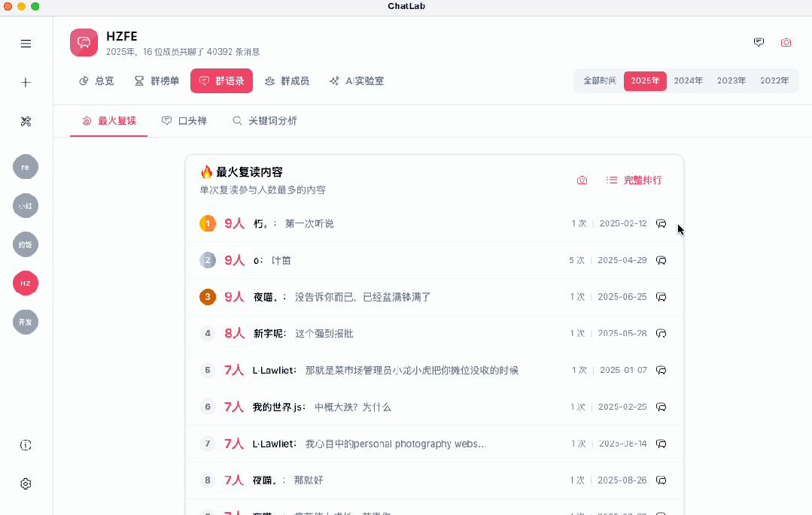Click the date '2025-08-26'

(622, 480)
